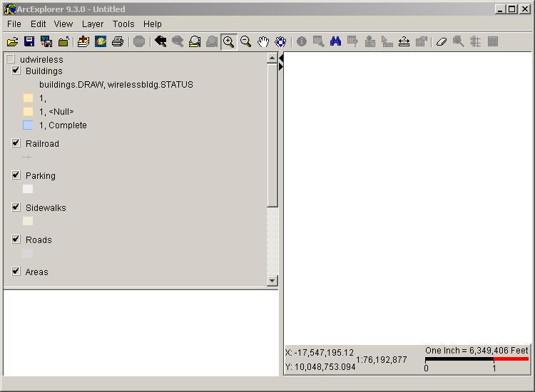Click the greyed zoom to full extent icon
Image resolution: width=535 pixels, height=392 pixels.
[x=212, y=42]
